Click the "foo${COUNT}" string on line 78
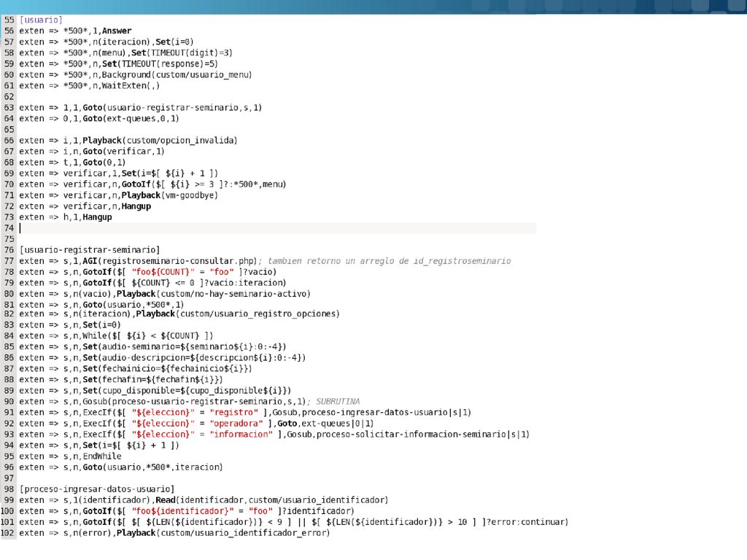 click(x=163, y=272)
